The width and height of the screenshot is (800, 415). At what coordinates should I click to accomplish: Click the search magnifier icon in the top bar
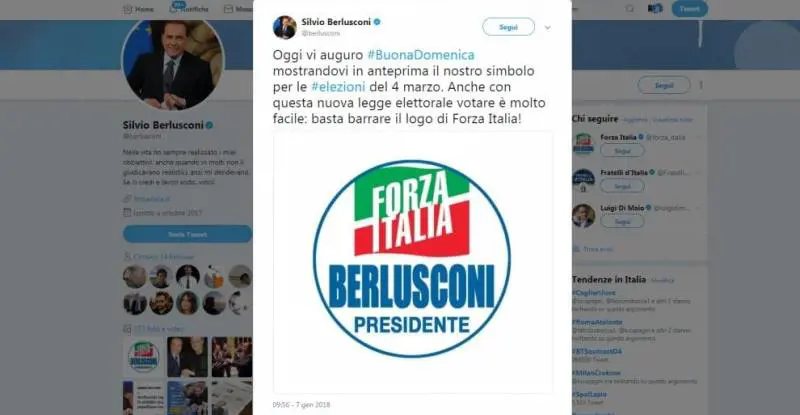[630, 9]
